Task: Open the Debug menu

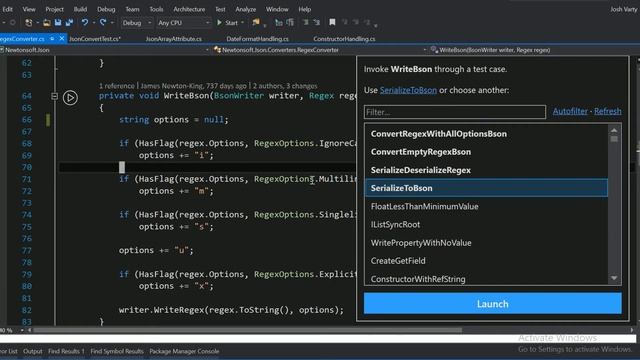Action: click(106, 9)
